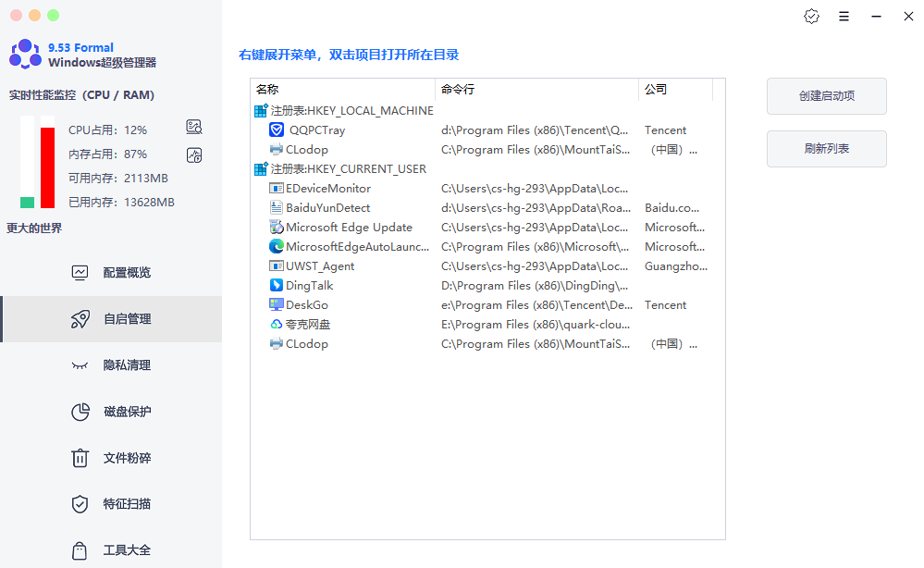Click the 9.53 Formal version label
The height and width of the screenshot is (568, 924).
(x=80, y=47)
